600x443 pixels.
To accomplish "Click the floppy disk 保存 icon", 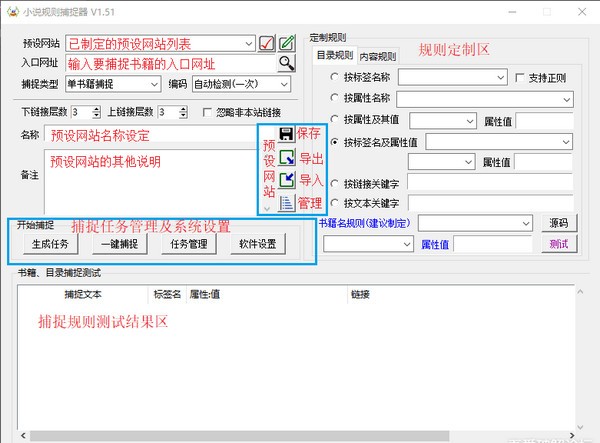I will [286, 134].
